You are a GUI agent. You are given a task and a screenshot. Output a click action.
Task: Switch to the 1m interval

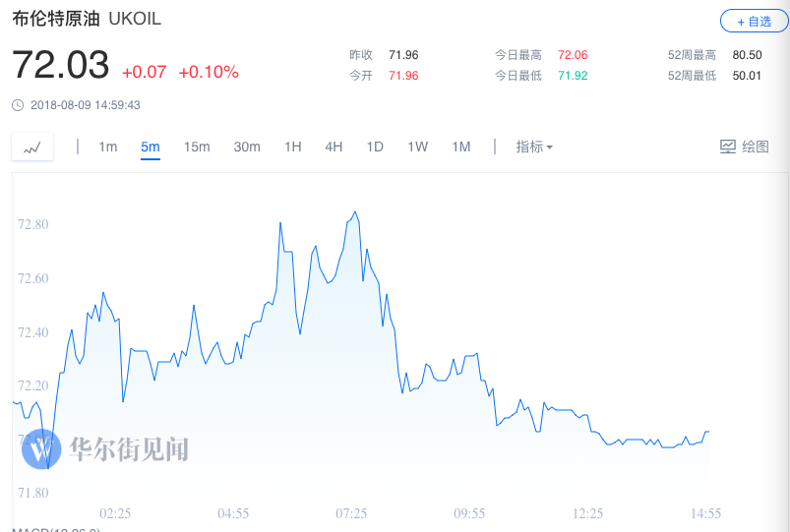pos(108,147)
